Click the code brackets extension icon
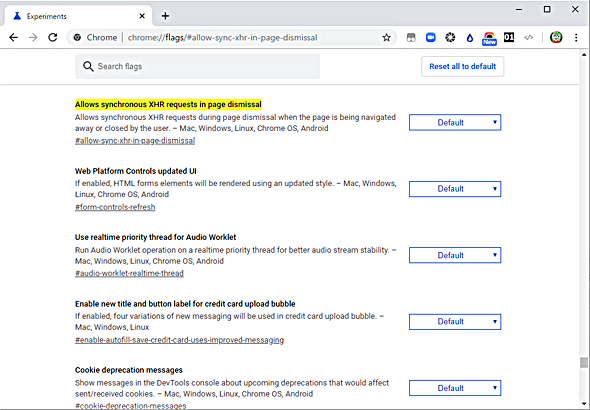 pyautogui.click(x=528, y=37)
